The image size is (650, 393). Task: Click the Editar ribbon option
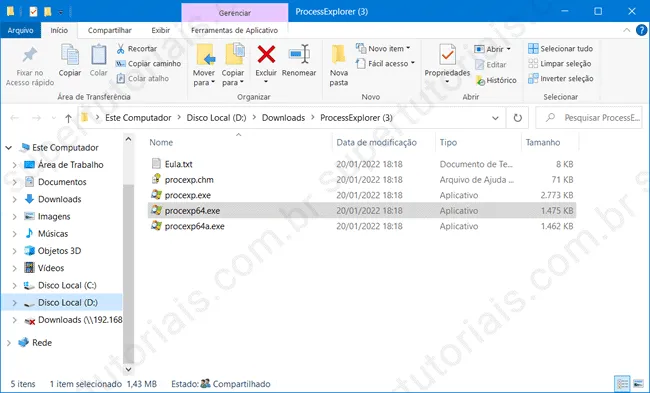pyautogui.click(x=490, y=65)
